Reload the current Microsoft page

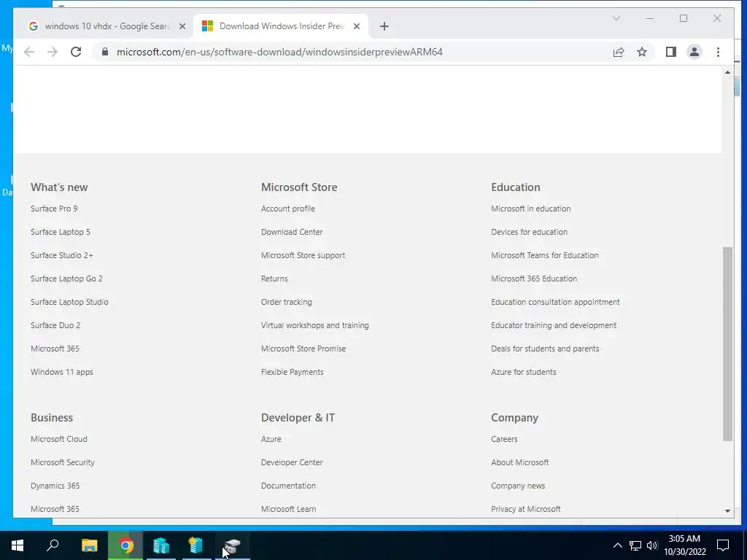pyautogui.click(x=76, y=52)
